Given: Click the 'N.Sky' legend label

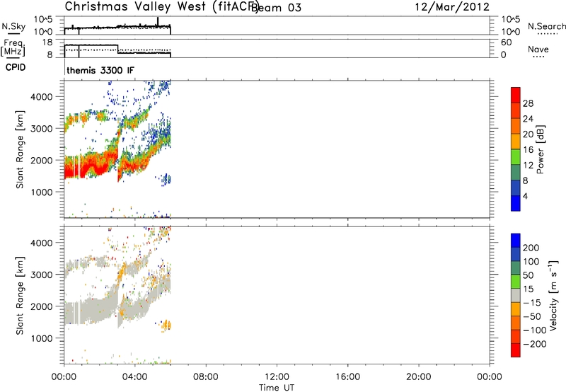Looking at the screenshot, I should point(13,27).
